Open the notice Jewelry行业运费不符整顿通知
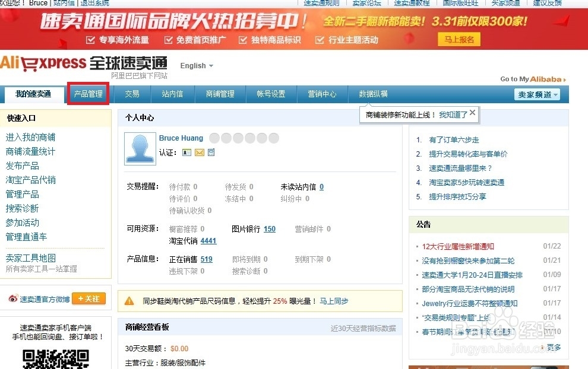 point(469,303)
